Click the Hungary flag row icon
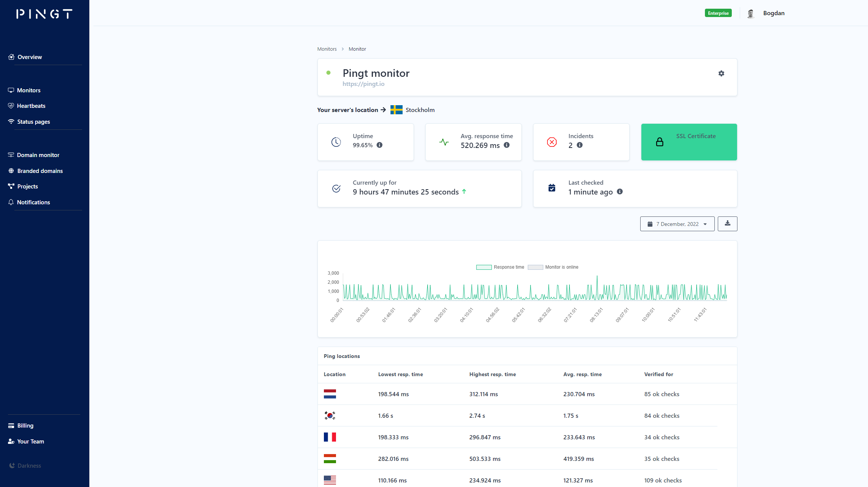Image resolution: width=868 pixels, height=487 pixels. (x=330, y=459)
